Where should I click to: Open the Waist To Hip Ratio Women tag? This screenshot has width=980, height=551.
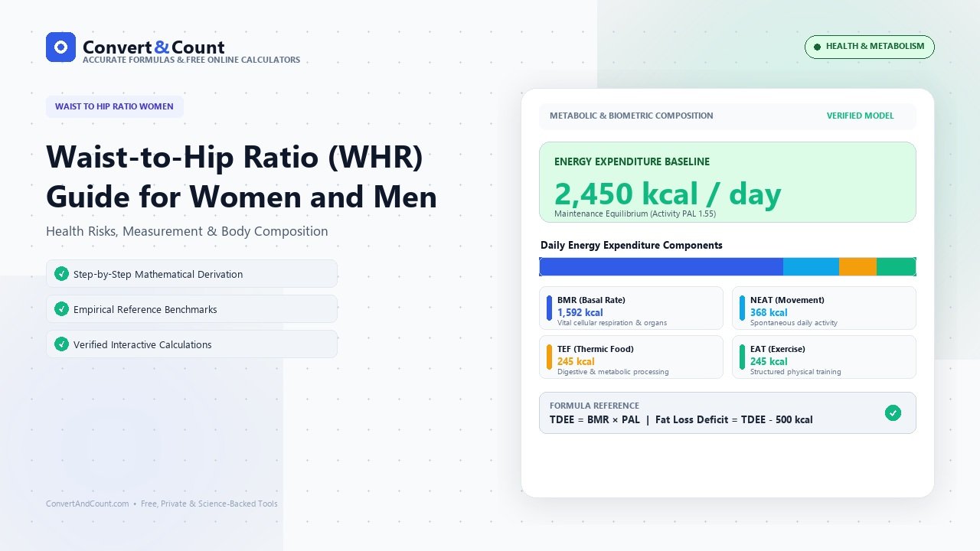114,106
